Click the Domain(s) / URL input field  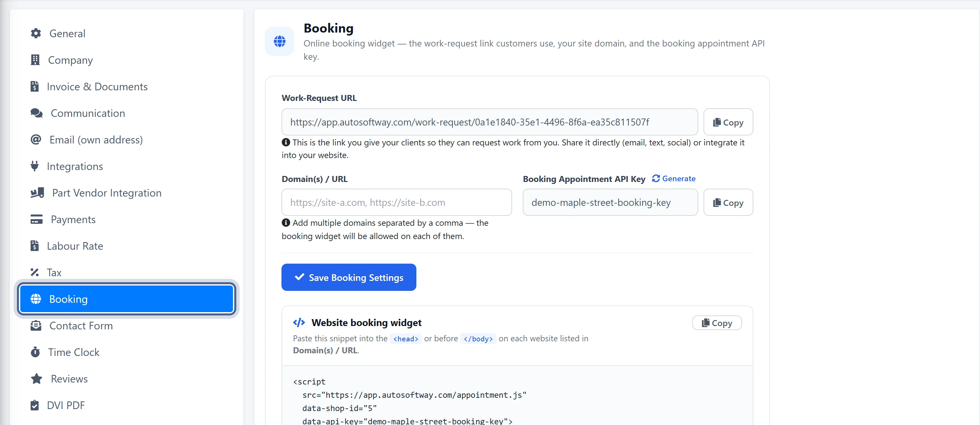[x=397, y=202]
